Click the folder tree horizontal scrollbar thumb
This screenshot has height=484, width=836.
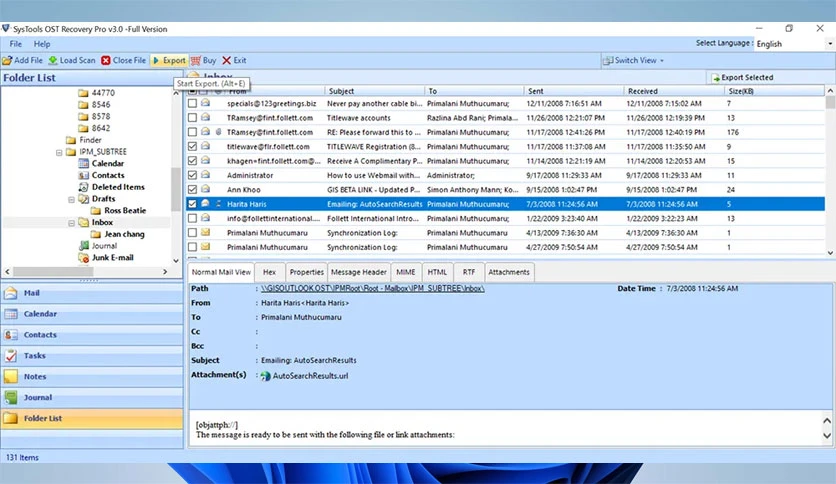coord(53,272)
